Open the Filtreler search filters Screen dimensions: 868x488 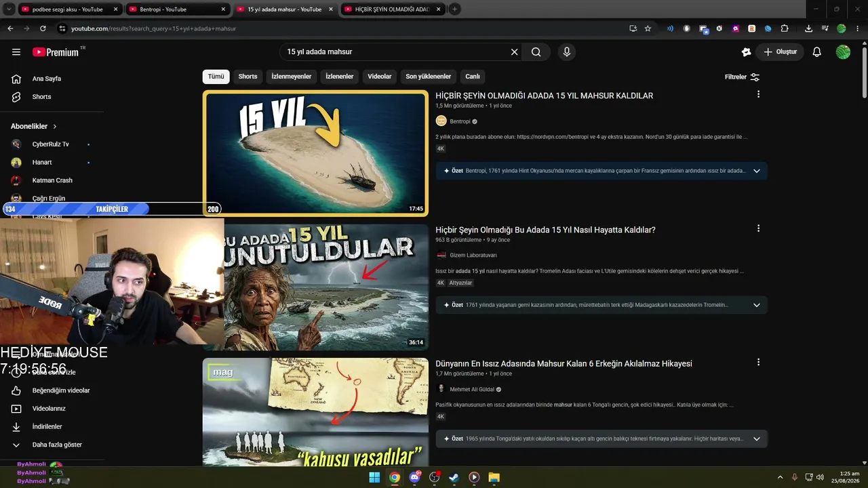click(742, 77)
